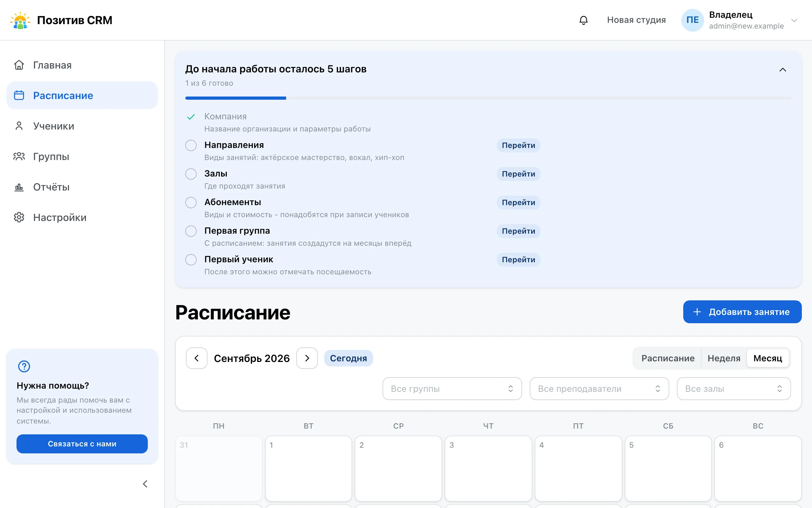Click Перейти for Первый ученик
This screenshot has height=508, width=812.
tap(518, 260)
